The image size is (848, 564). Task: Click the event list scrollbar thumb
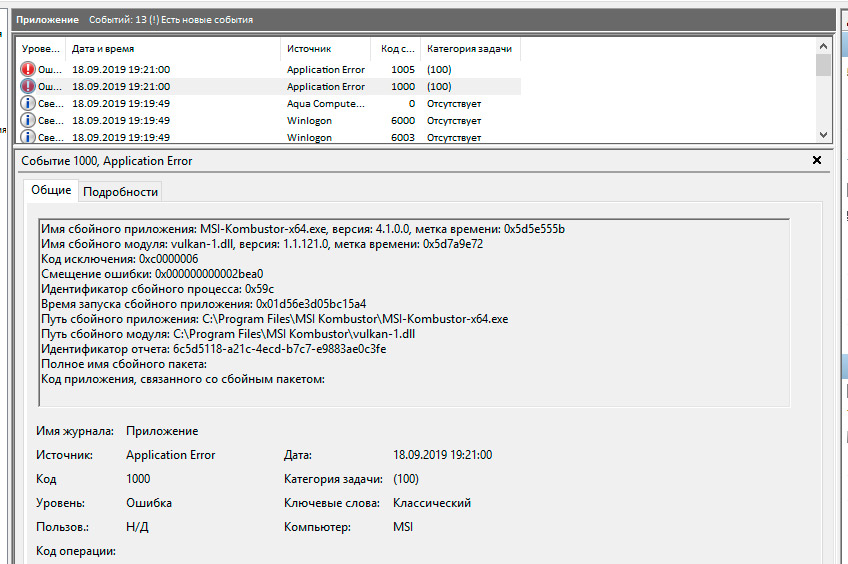coord(823,65)
